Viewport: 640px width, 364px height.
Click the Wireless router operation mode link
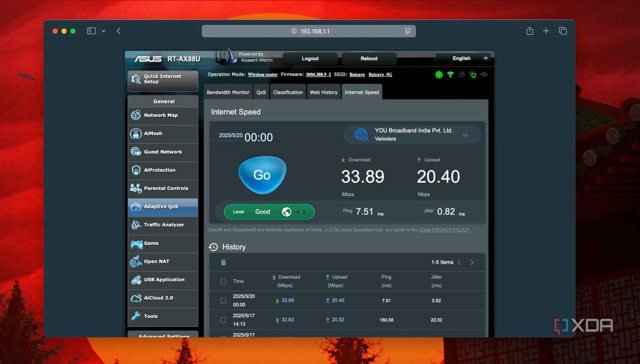pos(263,75)
